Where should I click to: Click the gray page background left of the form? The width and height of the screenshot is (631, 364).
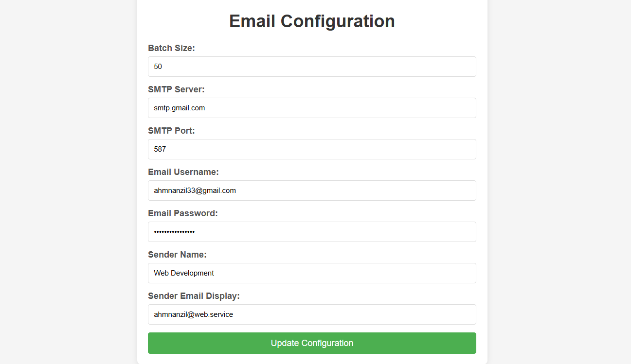click(68, 182)
